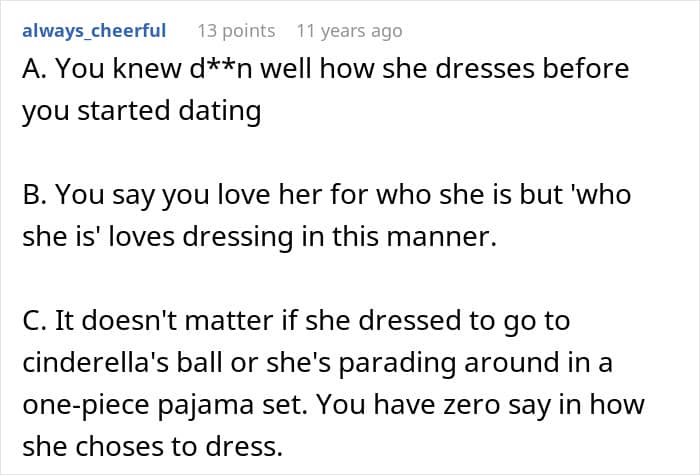Click the 11 years ago timestamp
Viewport: 700px width, 475px height.
pyautogui.click(x=349, y=31)
